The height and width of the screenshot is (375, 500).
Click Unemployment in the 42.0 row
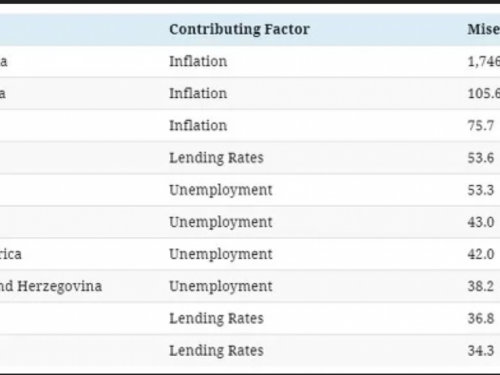pyautogui.click(x=221, y=254)
